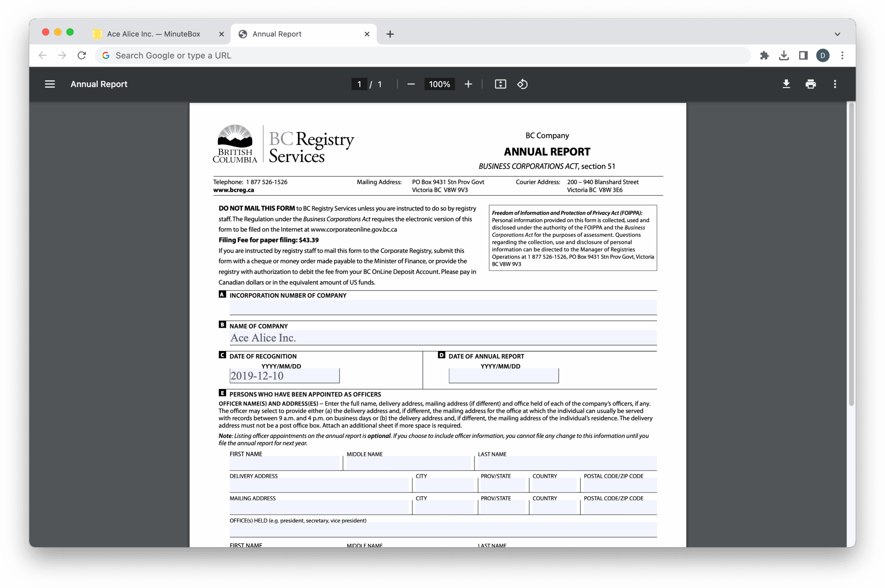The width and height of the screenshot is (885, 588).
Task: Open the Chrome extensions puzzle icon
Action: tap(764, 56)
